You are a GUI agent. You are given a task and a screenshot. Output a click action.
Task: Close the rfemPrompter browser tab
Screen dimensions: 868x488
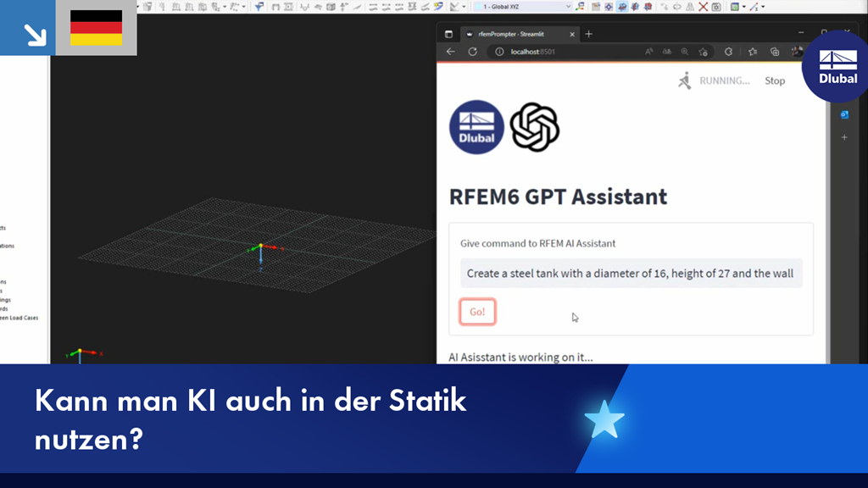point(572,34)
